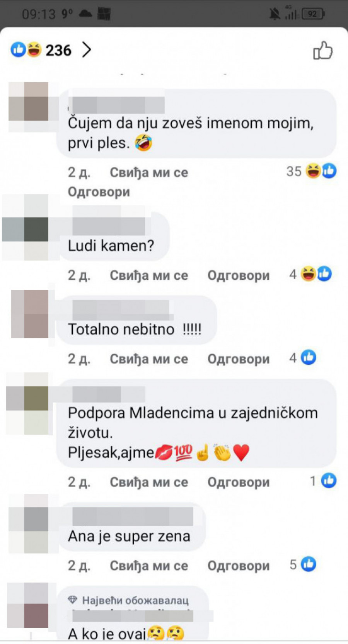The height and width of the screenshot is (644, 348).
Task: Tap the thumbs-up like icon at top right
Action: (322, 51)
